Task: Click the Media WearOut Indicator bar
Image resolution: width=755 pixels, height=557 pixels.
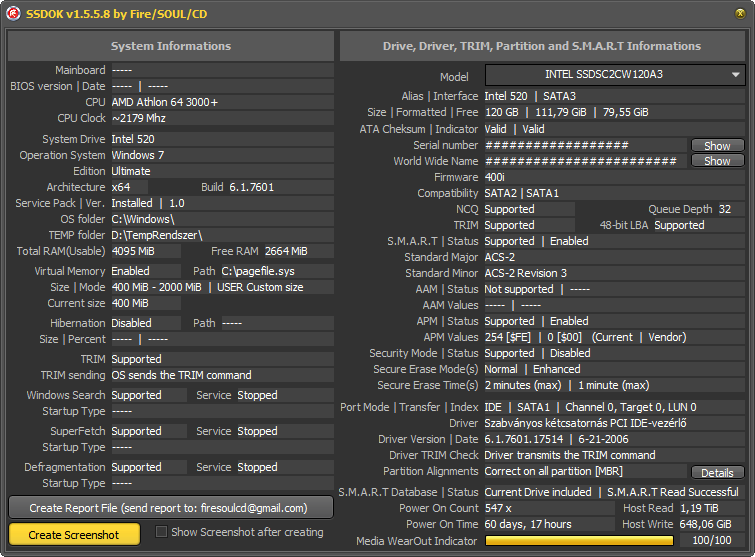Action: (579, 541)
